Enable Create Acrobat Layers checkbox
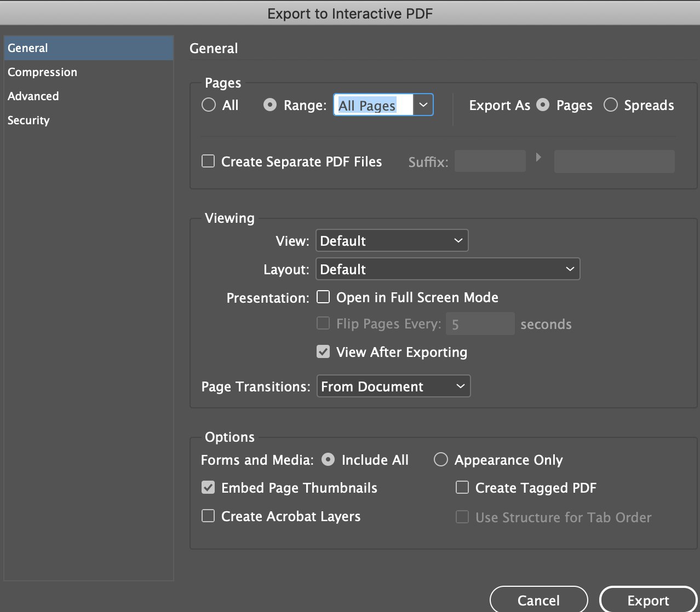The height and width of the screenshot is (612, 700). pos(208,516)
